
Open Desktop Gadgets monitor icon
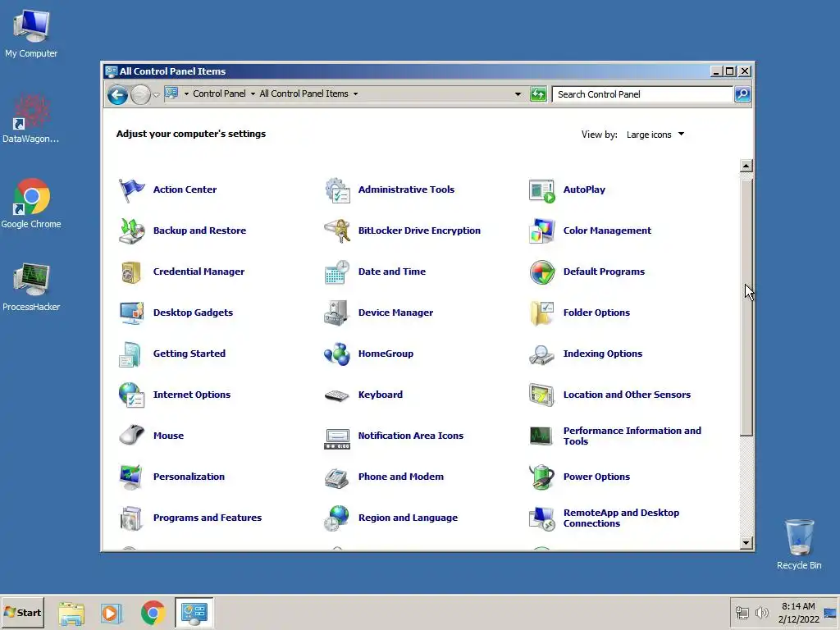131,313
